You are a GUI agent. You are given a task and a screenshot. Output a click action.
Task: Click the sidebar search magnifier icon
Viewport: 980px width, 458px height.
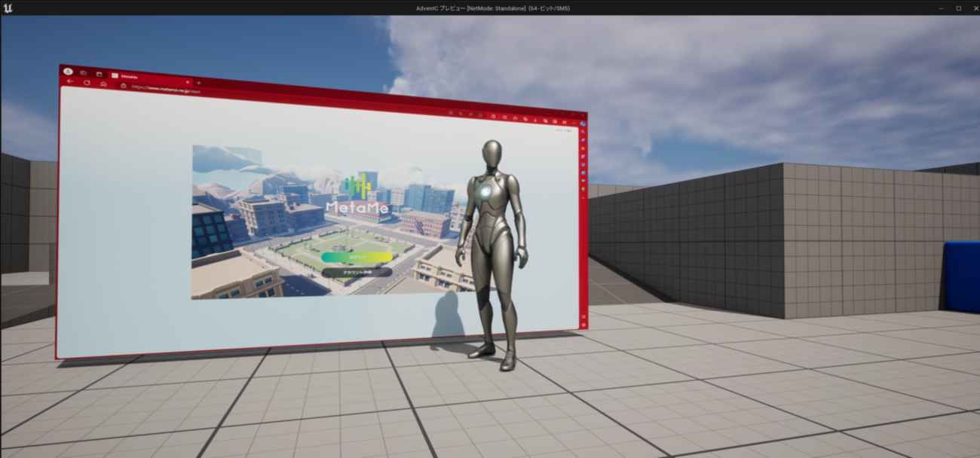583,132
